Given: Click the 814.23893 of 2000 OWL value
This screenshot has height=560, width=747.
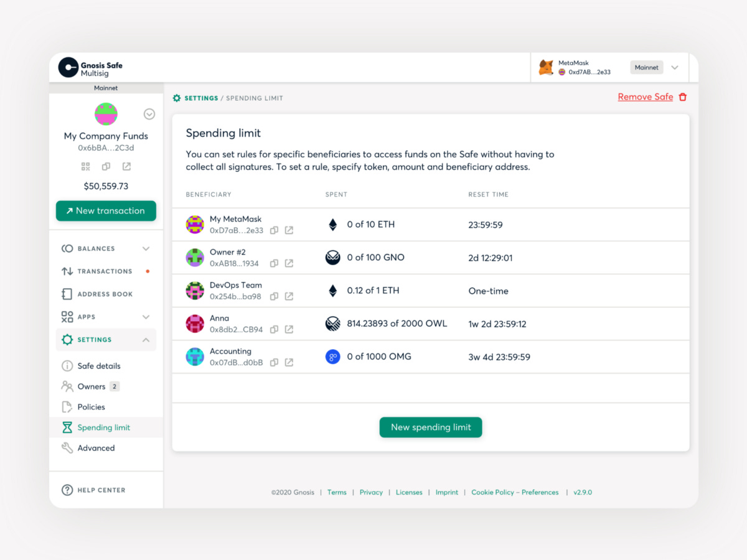Looking at the screenshot, I should pyautogui.click(x=397, y=324).
